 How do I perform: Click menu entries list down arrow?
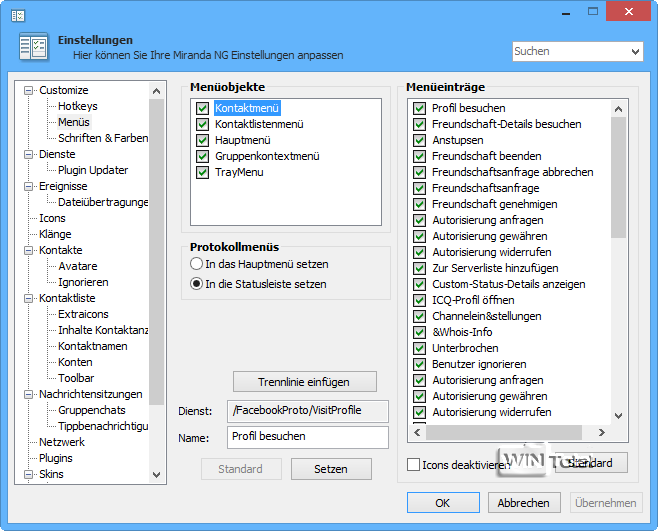pos(618,416)
